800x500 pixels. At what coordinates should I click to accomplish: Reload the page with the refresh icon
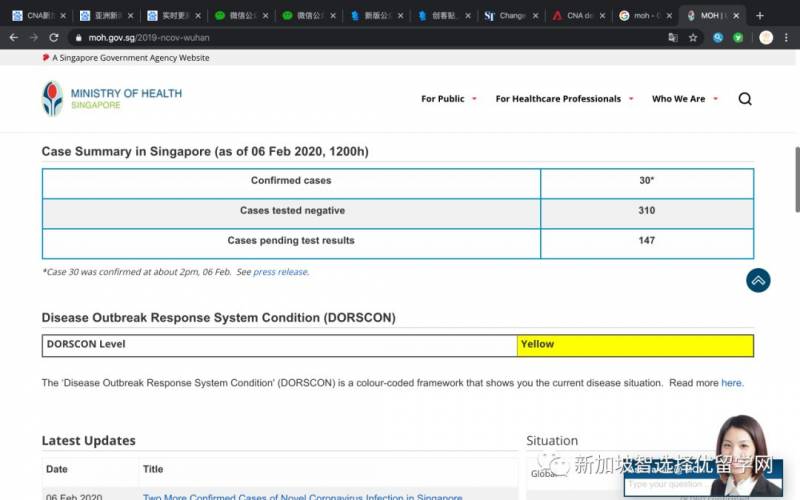tap(54, 38)
